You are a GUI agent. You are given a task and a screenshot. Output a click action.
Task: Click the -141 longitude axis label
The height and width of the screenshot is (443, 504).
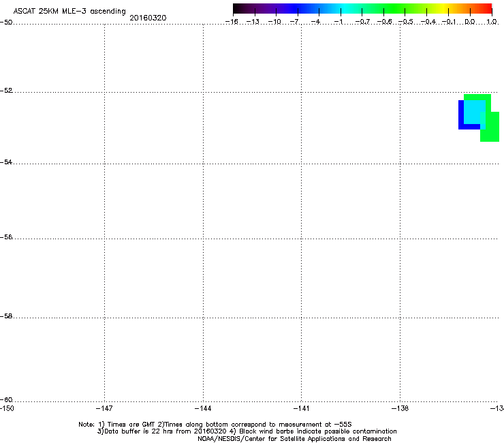pyautogui.click(x=301, y=408)
